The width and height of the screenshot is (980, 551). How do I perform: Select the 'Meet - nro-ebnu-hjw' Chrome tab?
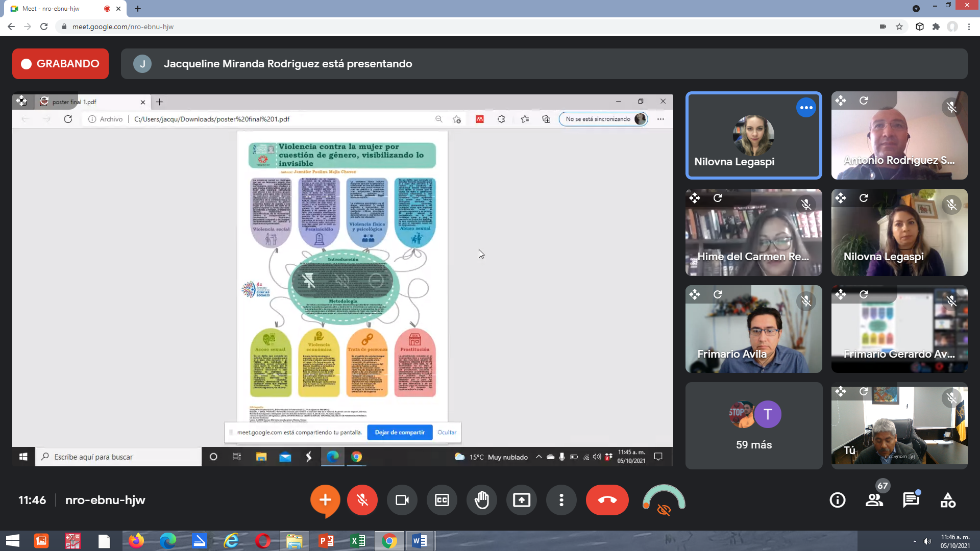pyautogui.click(x=64, y=9)
